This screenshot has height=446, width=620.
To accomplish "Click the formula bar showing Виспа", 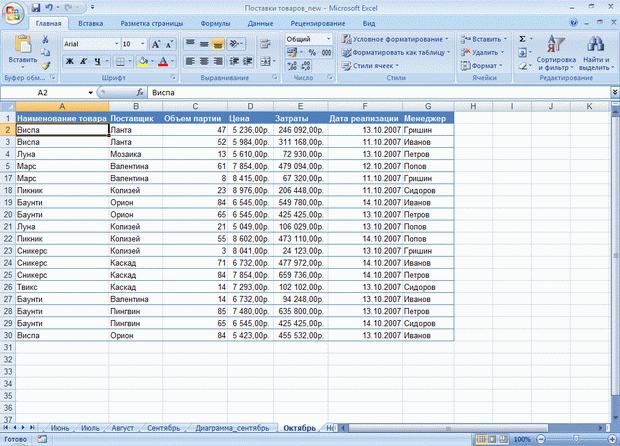I will pyautogui.click(x=379, y=93).
